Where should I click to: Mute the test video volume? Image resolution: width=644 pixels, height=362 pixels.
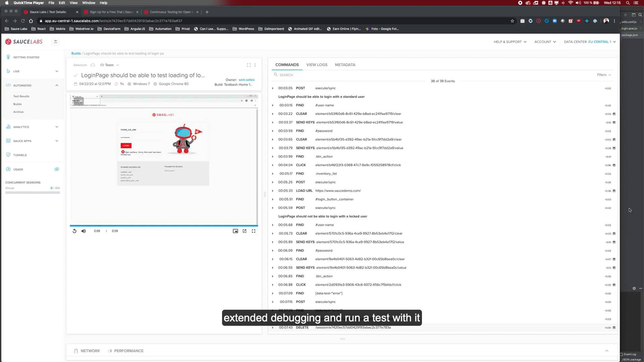(x=84, y=231)
